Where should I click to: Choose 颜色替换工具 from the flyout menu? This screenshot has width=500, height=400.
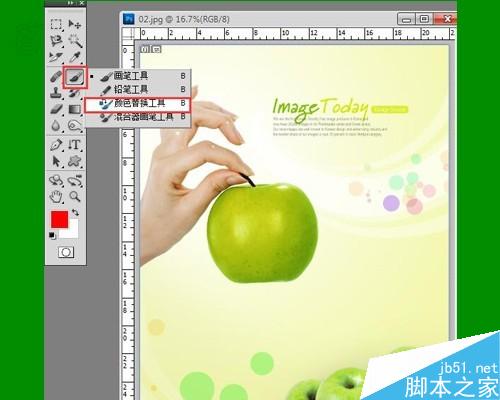click(x=137, y=105)
